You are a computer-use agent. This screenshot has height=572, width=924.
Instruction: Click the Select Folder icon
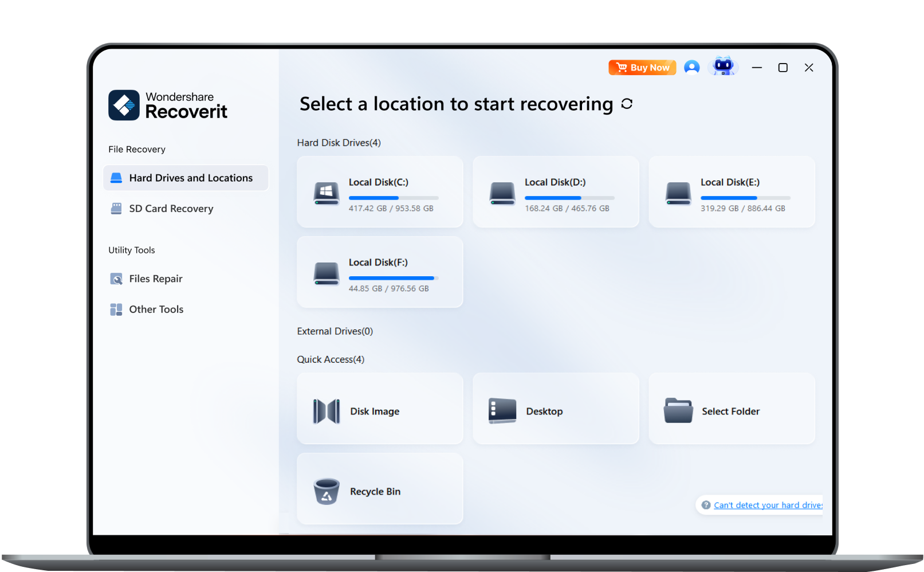(678, 411)
